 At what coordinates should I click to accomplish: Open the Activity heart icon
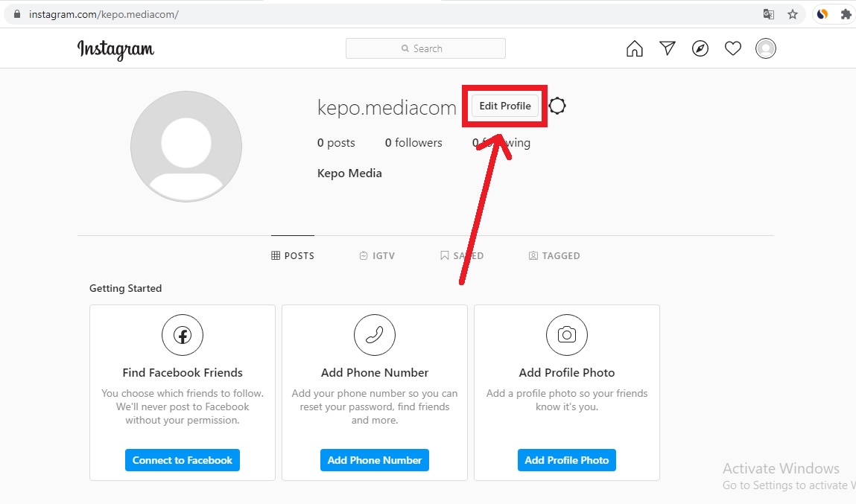(732, 48)
